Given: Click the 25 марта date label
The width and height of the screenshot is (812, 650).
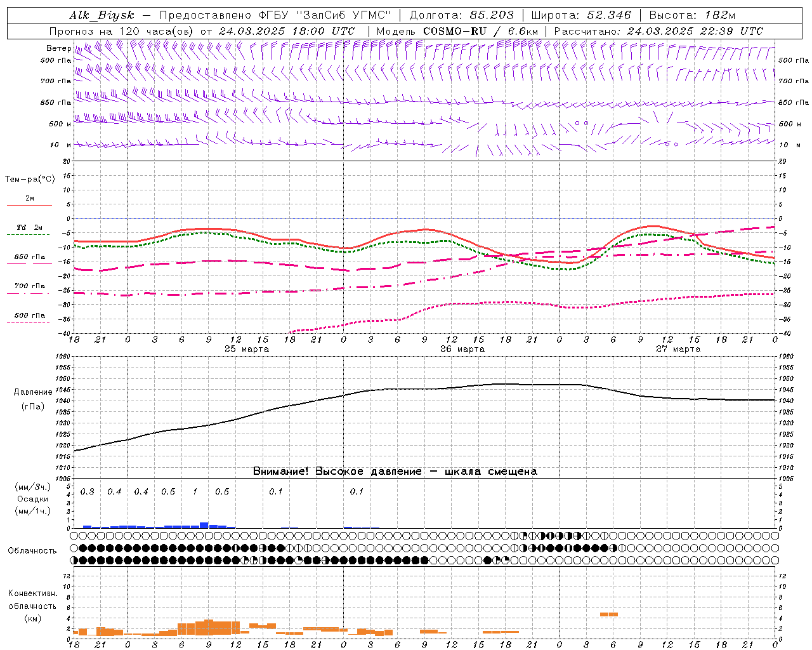Looking at the screenshot, I should 247,349.
